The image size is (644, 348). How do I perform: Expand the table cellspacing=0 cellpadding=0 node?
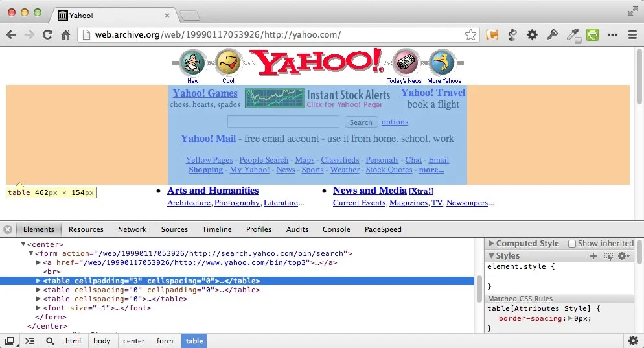[38, 290]
